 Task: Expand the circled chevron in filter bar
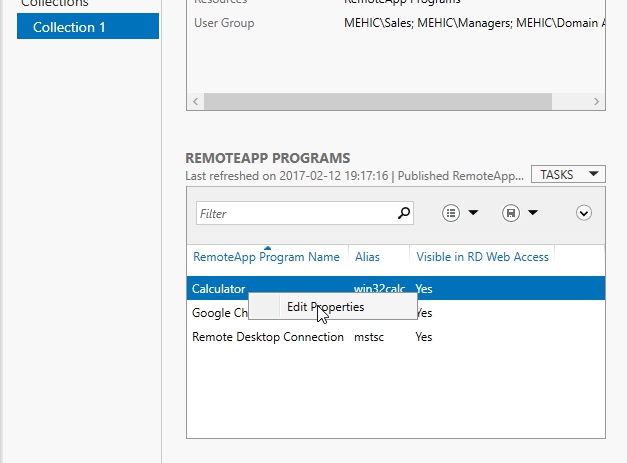(585, 213)
